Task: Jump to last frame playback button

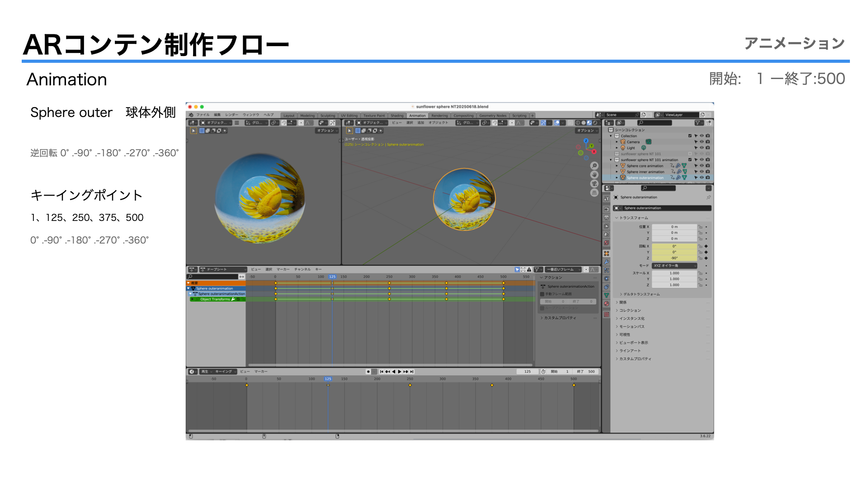Action: pyautogui.click(x=411, y=371)
